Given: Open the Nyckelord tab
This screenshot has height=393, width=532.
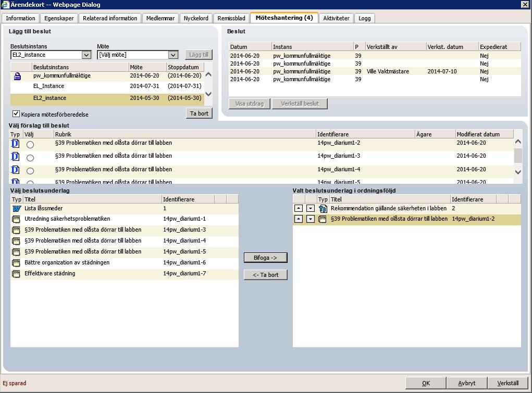Looking at the screenshot, I should click(x=196, y=18).
